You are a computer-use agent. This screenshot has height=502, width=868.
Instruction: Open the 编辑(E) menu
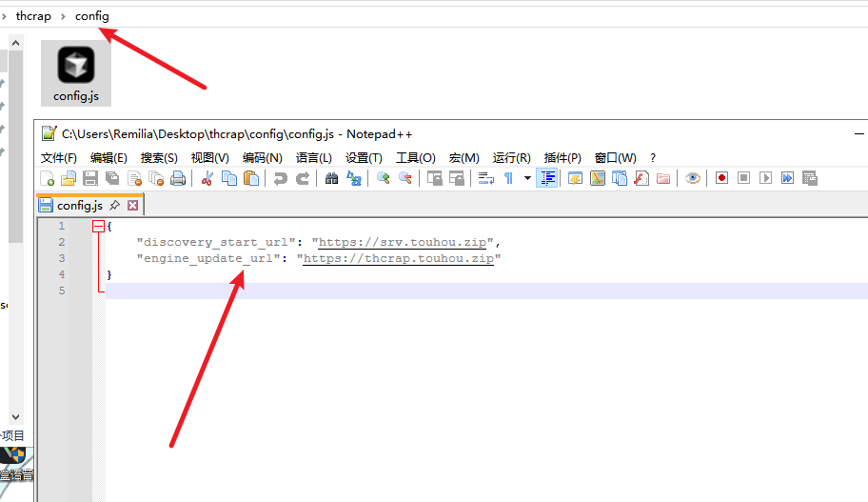(x=108, y=158)
